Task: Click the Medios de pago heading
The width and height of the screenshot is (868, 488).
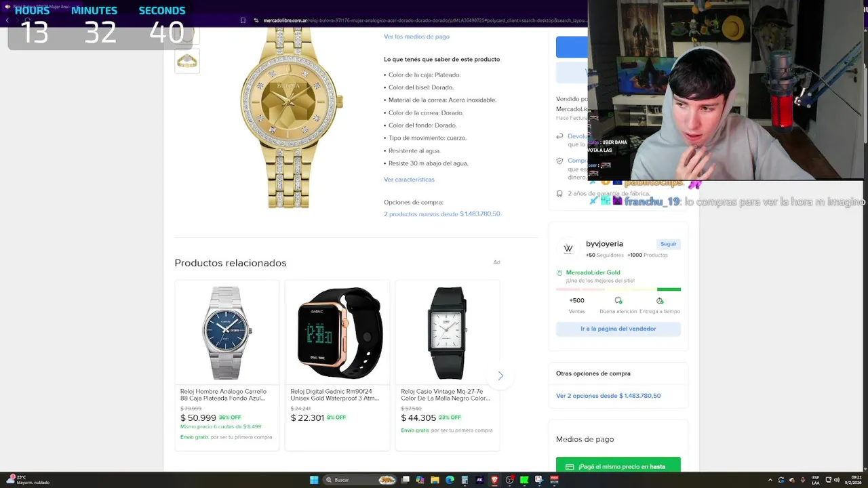Action: [x=585, y=439]
